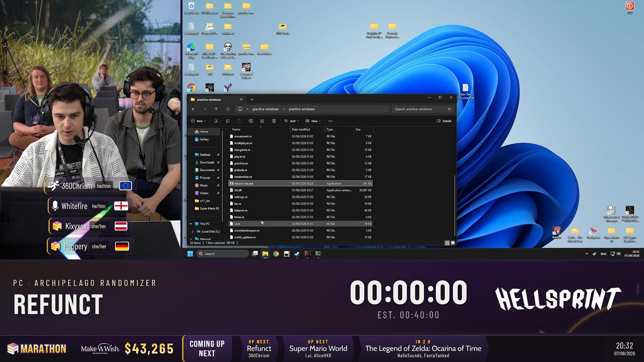Go back in File Explorer
644x362 pixels.
click(193, 109)
